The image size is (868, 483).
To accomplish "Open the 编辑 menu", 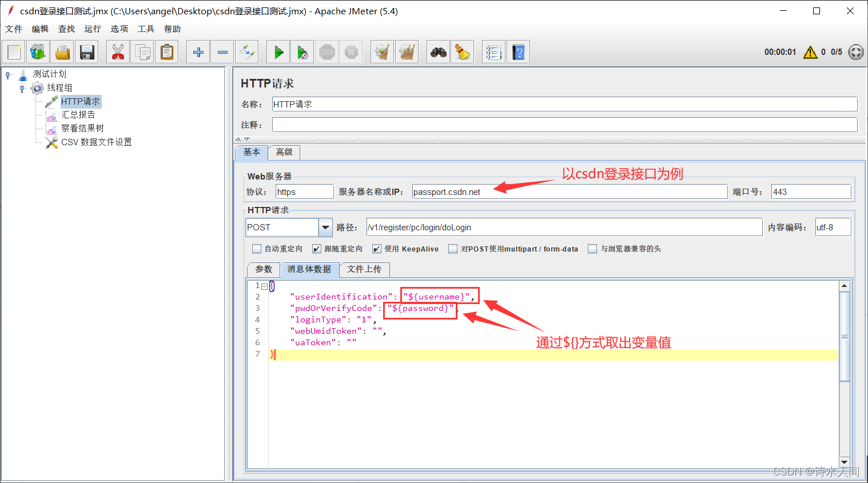I will click(x=40, y=29).
